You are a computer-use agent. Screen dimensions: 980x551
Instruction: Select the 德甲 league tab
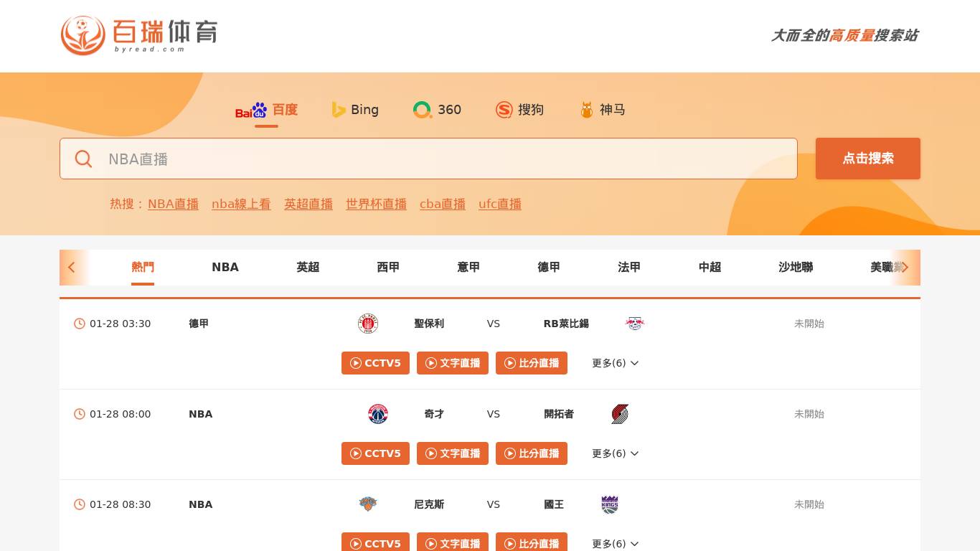549,267
